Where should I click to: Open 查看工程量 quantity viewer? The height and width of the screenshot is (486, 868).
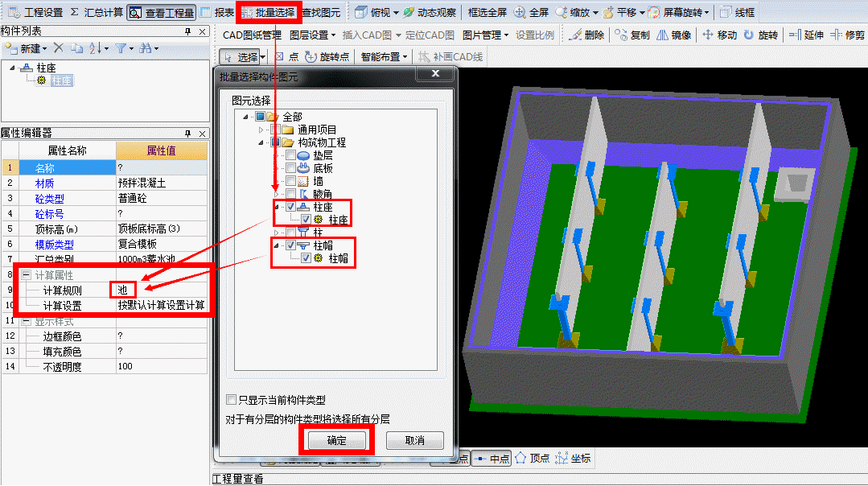click(162, 13)
